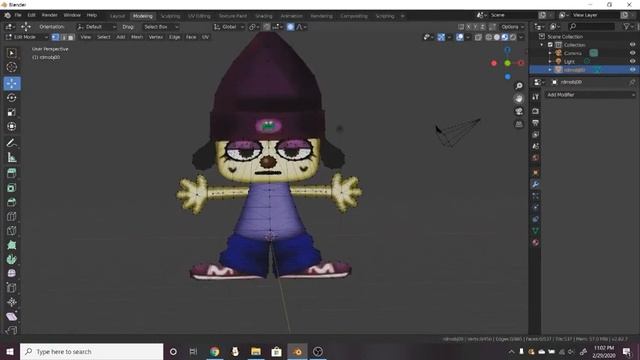Open the Mesh menu in viewport header

coord(137,37)
